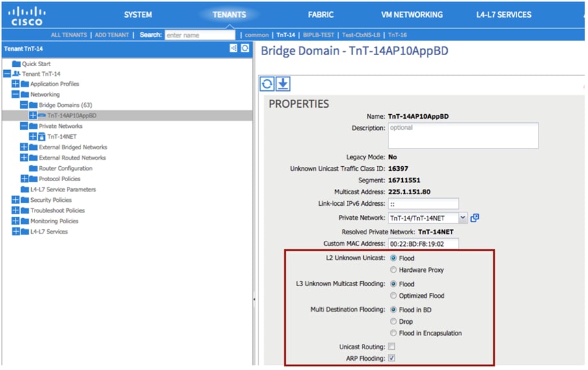Screen dimensions: 588x370
Task: Click the refresh icon in Properties toolbar
Action: [267, 84]
